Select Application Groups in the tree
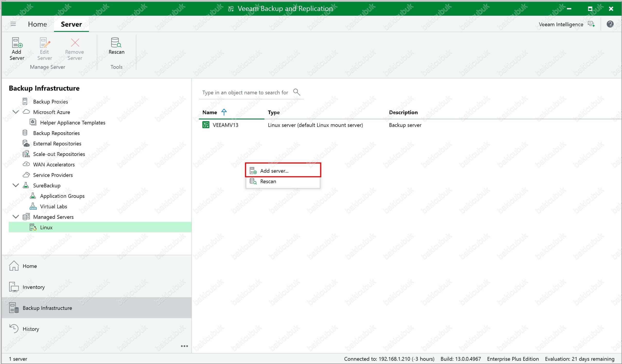This screenshot has width=622, height=364. (x=62, y=196)
